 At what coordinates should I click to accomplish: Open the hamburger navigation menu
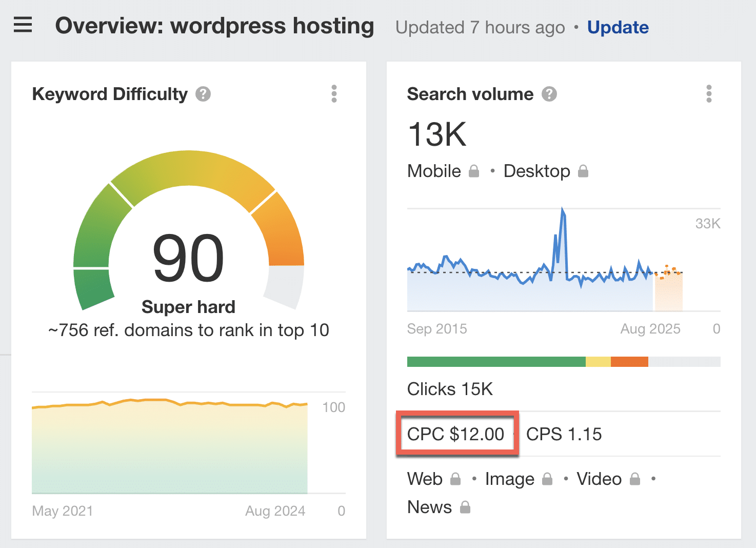point(23,25)
